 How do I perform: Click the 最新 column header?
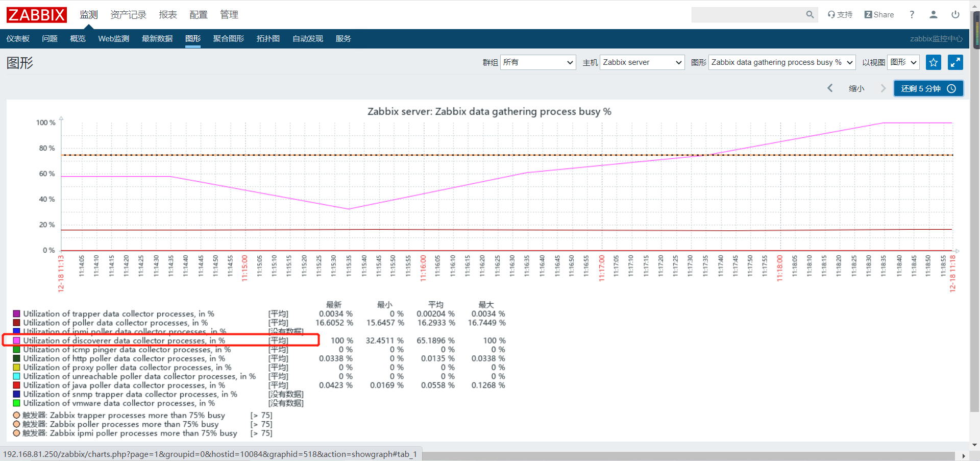pyautogui.click(x=334, y=305)
